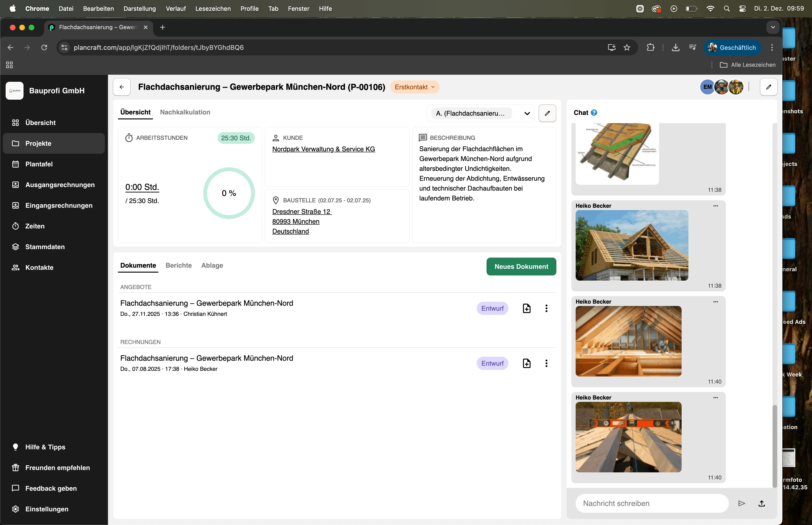Open the spirit level roof photo
This screenshot has height=525, width=812.
(628, 437)
